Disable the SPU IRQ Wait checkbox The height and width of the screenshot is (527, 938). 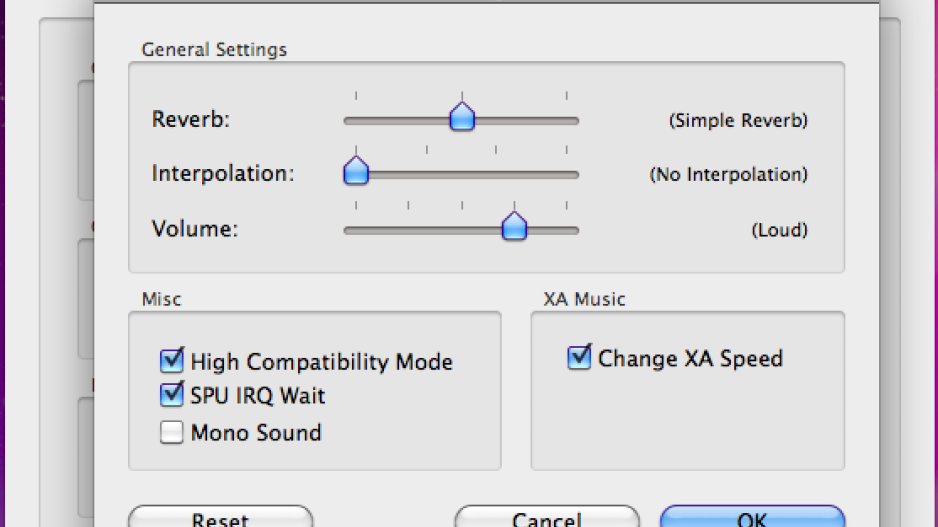(172, 395)
